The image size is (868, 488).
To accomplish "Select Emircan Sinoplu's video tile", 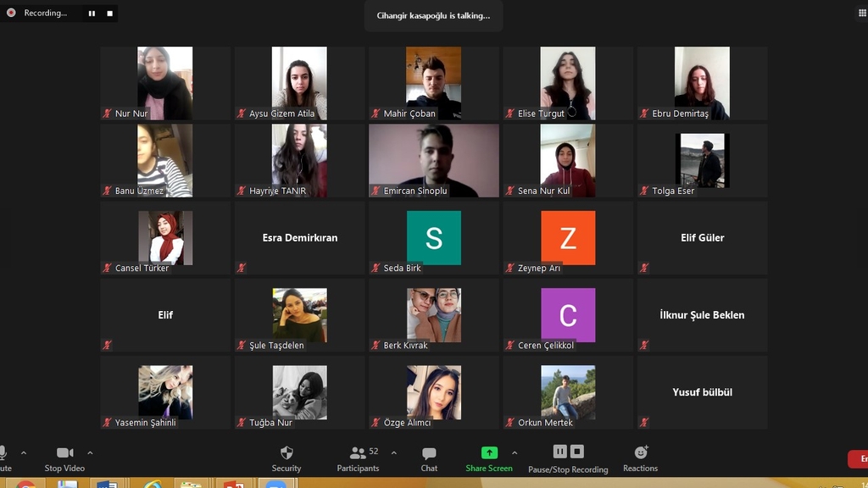I will [434, 161].
